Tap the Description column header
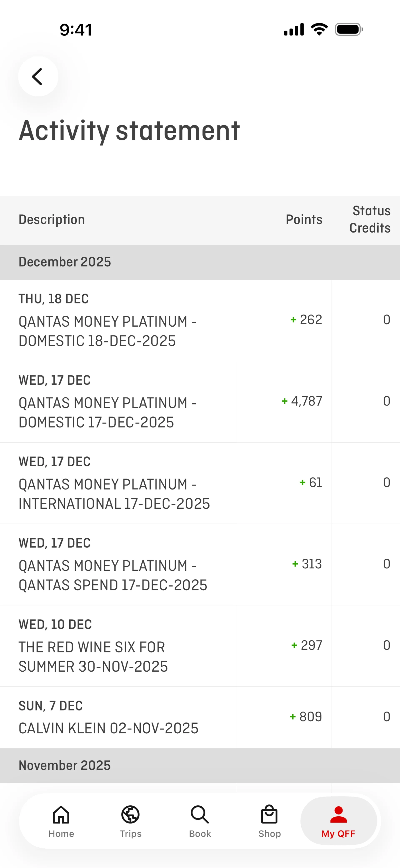This screenshot has height=868, width=400. 52,220
